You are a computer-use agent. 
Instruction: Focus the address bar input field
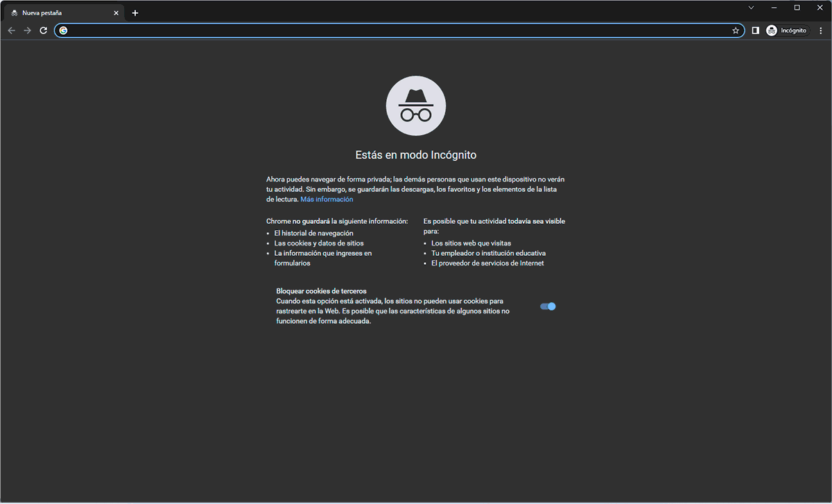399,31
